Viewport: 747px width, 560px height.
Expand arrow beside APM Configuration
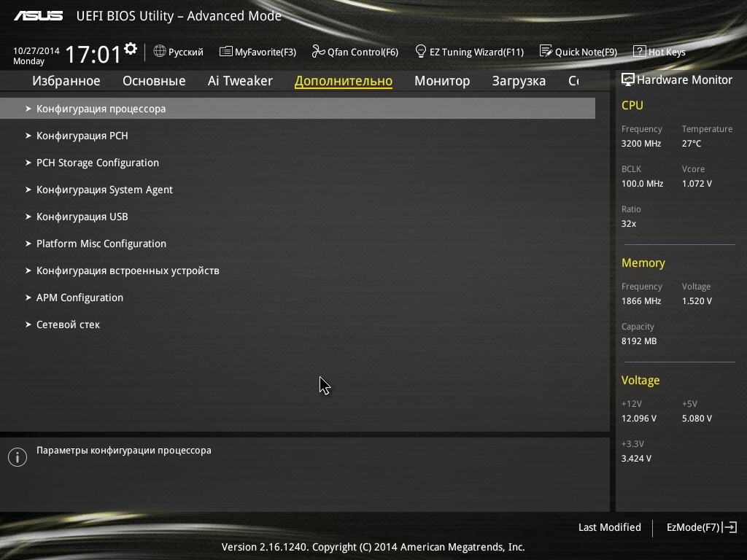click(28, 297)
